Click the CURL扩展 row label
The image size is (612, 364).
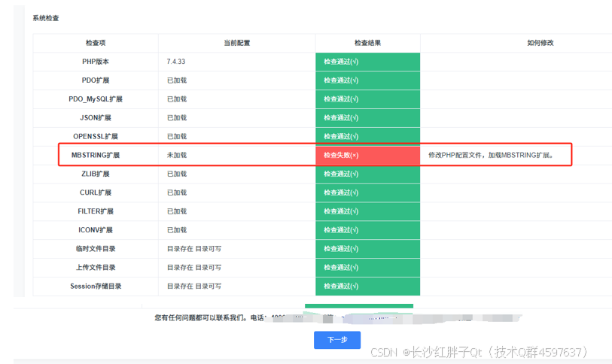96,193
